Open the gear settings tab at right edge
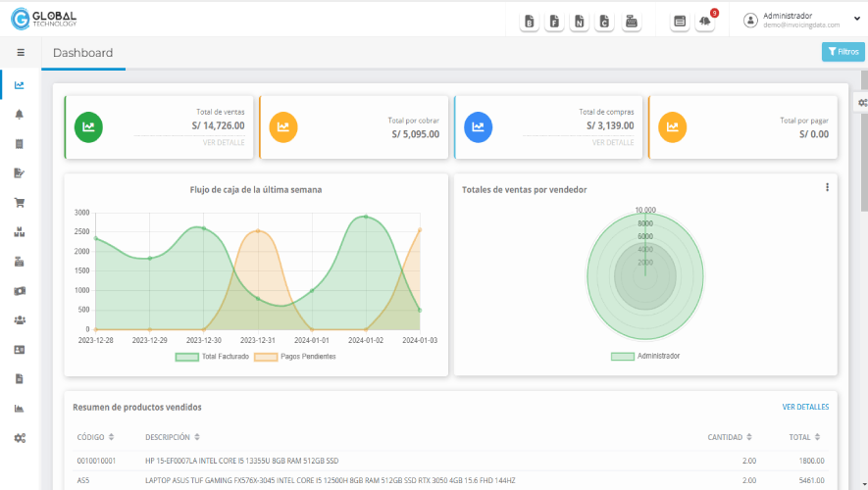This screenshot has width=868, height=490. tap(862, 103)
